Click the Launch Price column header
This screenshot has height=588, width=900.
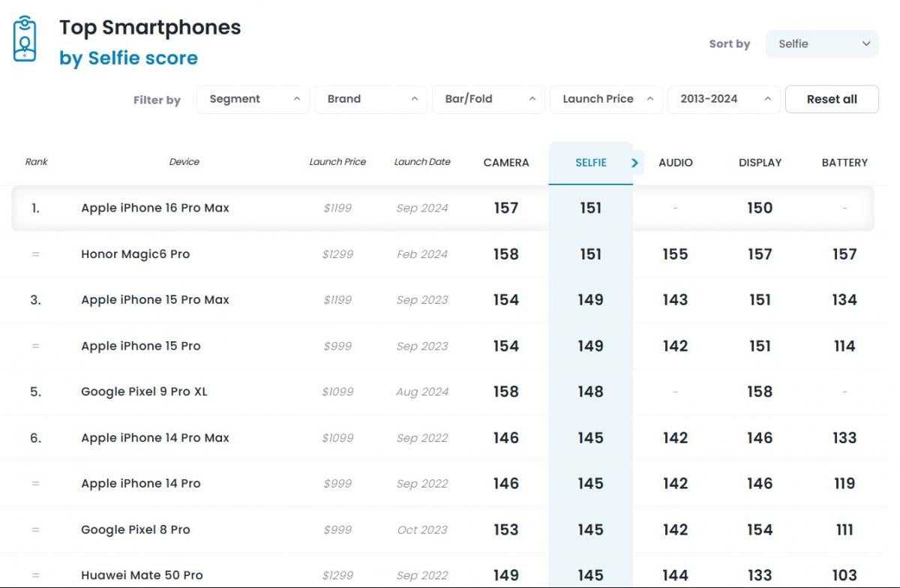click(x=337, y=161)
